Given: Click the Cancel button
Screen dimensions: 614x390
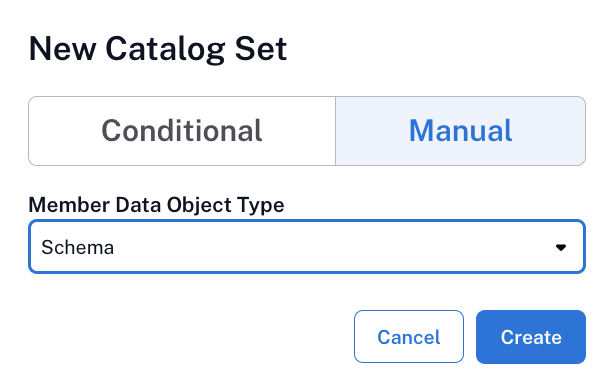Looking at the screenshot, I should tap(409, 337).
